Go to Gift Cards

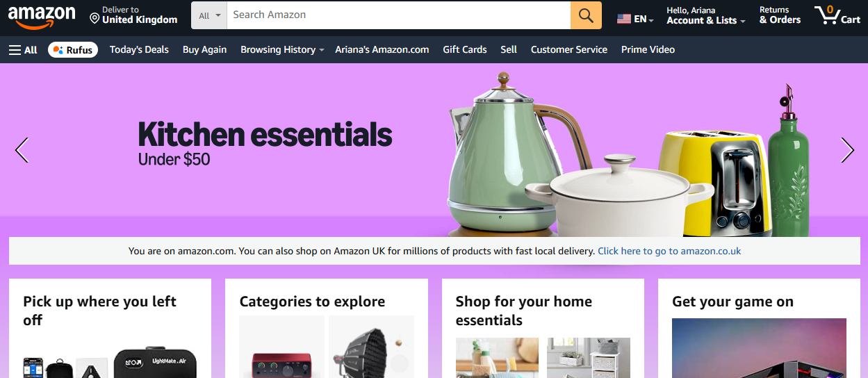pos(465,49)
